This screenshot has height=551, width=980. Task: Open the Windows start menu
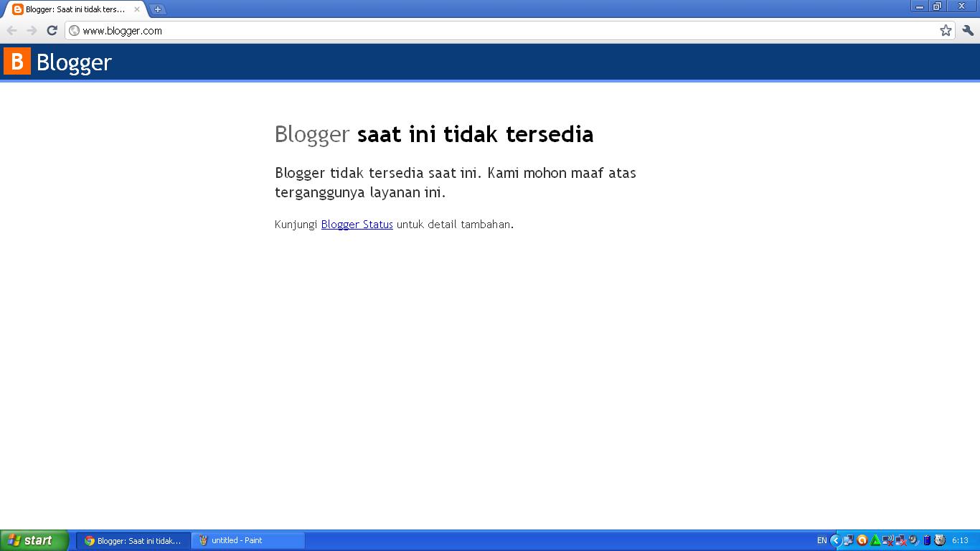click(x=34, y=540)
